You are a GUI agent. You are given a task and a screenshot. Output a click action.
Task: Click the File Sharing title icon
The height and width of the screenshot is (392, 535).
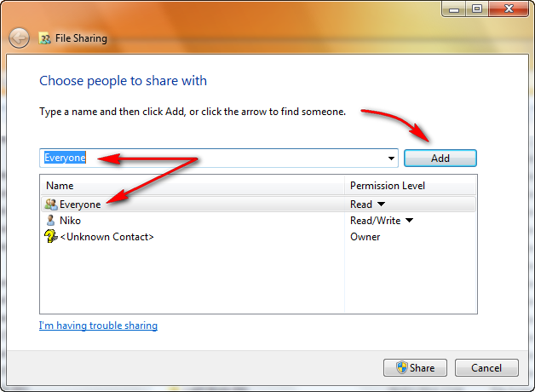(44, 38)
